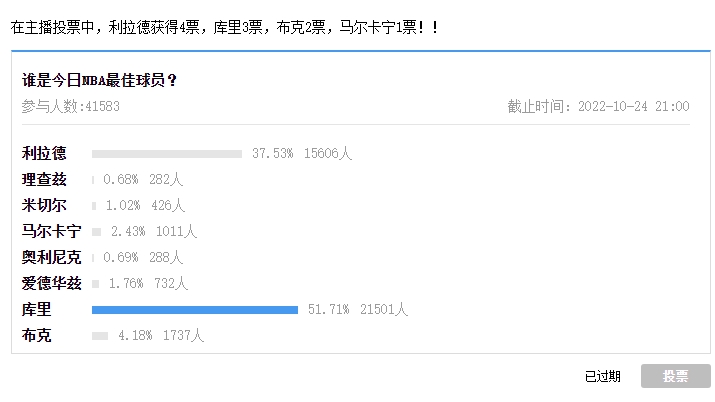Click the 马尔卡宁 small result bar
This screenshot has height=402, width=715.
96,232
